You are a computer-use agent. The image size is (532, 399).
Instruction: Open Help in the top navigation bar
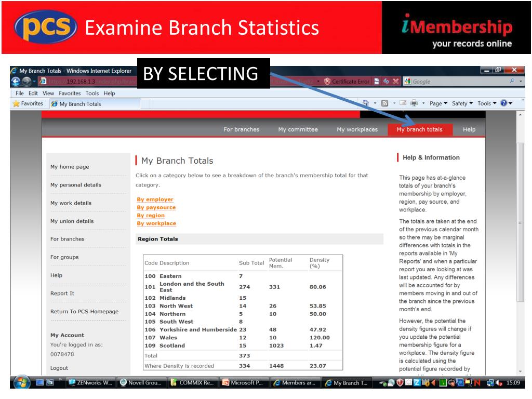469,129
